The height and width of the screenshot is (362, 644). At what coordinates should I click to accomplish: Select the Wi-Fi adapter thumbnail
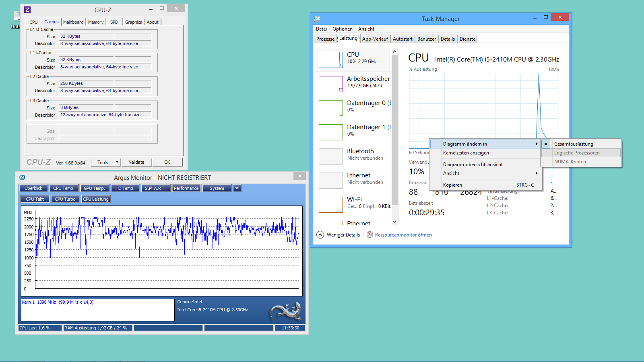tap(331, 205)
